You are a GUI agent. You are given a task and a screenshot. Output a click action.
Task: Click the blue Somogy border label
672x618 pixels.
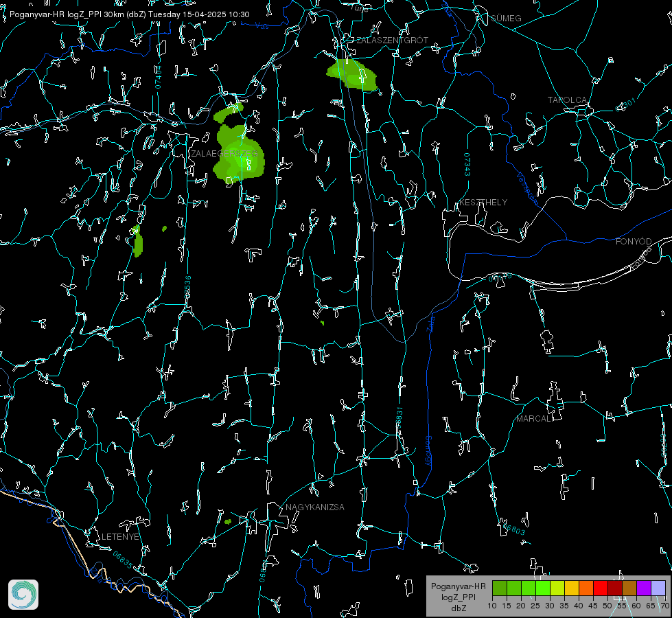tap(428, 451)
